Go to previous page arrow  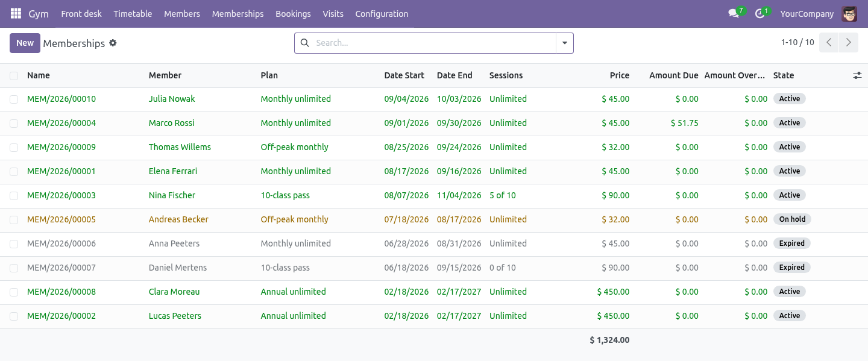[x=829, y=43]
